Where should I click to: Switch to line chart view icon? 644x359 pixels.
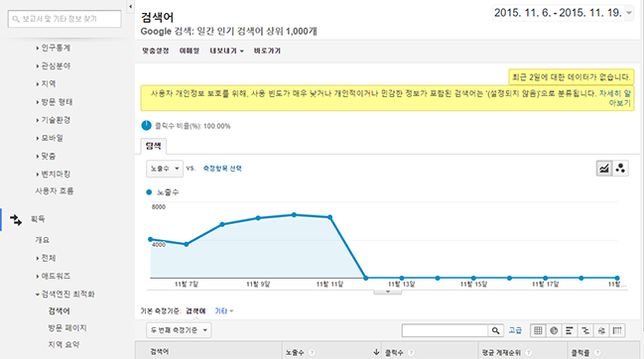pyautogui.click(x=604, y=169)
